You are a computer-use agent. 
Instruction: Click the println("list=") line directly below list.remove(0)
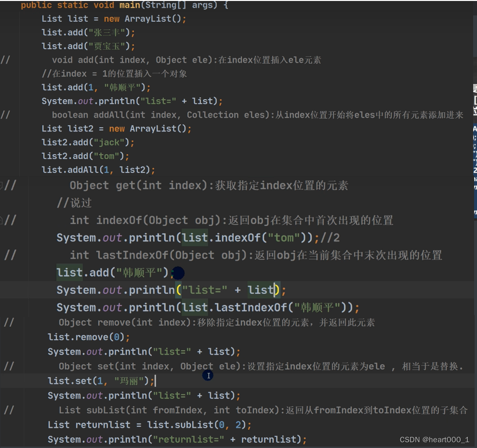coord(144,352)
